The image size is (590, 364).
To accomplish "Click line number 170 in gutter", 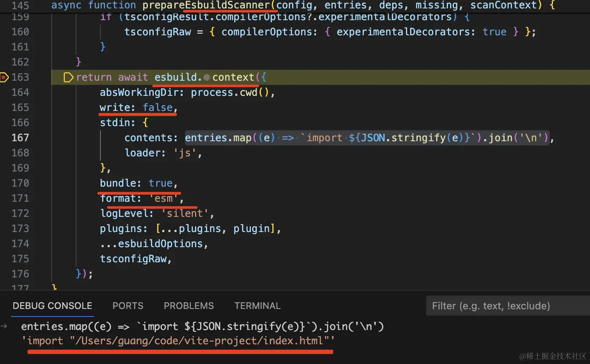I will tap(20, 183).
